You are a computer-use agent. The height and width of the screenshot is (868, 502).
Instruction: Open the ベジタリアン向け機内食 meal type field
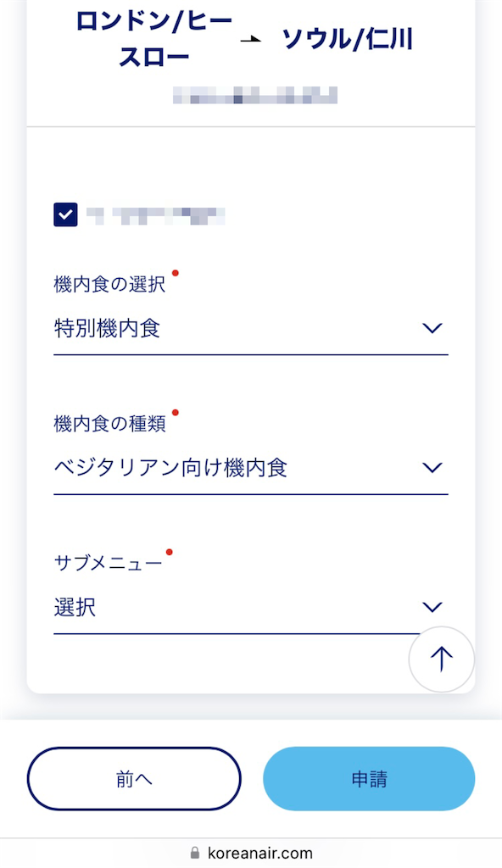[x=251, y=469]
